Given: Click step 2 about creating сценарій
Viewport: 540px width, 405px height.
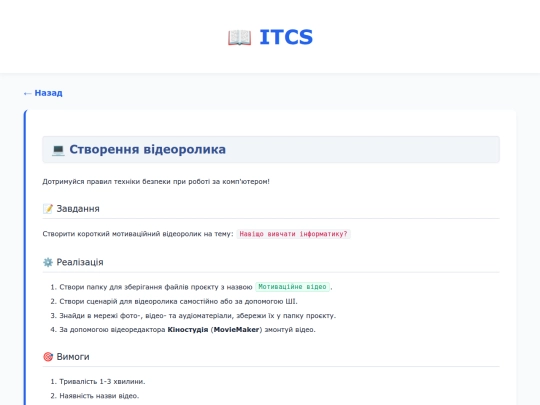Looking at the screenshot, I should 174,301.
